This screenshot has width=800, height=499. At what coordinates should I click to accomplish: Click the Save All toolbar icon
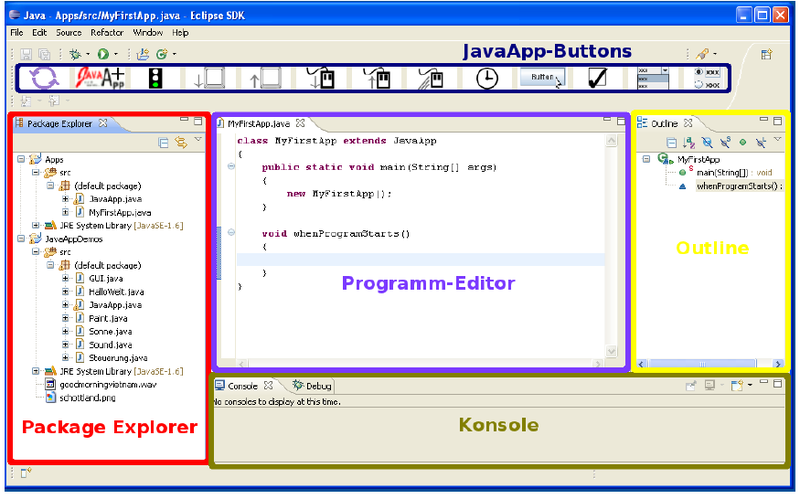(x=44, y=54)
